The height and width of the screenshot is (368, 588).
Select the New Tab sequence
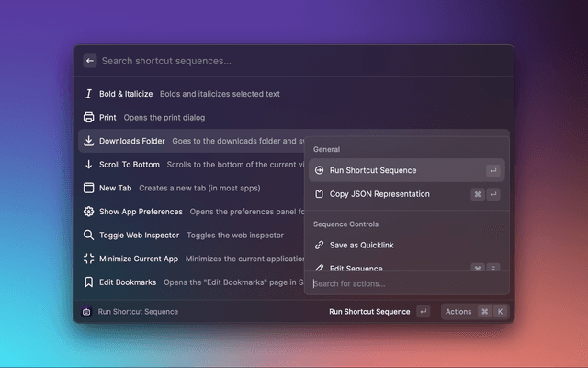click(191, 188)
